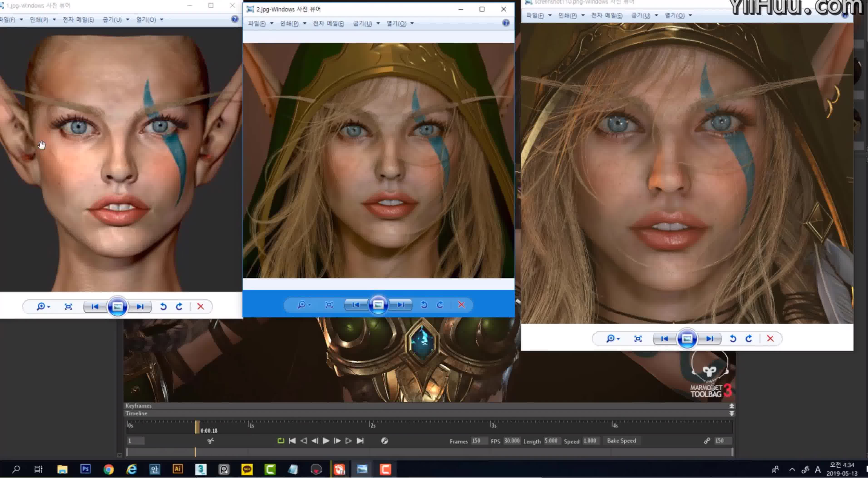The width and height of the screenshot is (868, 478).
Task: Go to next picture in 2.jpg viewer
Action: pos(401,305)
